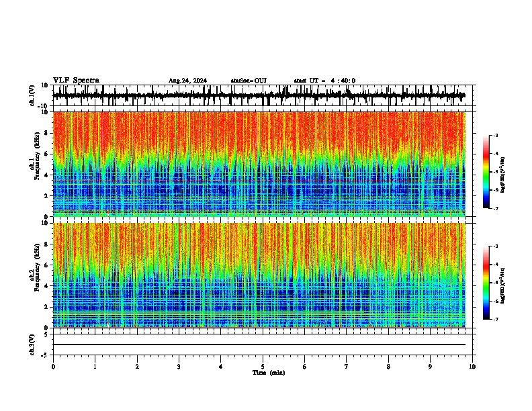Click the time axis tick label "8"
Viewport: 532px width, 411px height.
coord(388,367)
